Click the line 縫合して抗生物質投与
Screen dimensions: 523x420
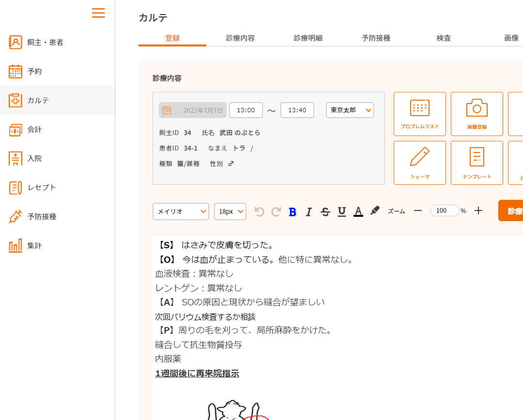tap(199, 345)
